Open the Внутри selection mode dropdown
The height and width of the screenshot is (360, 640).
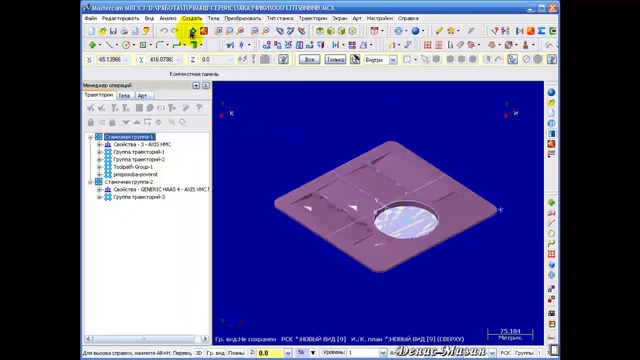[393, 60]
